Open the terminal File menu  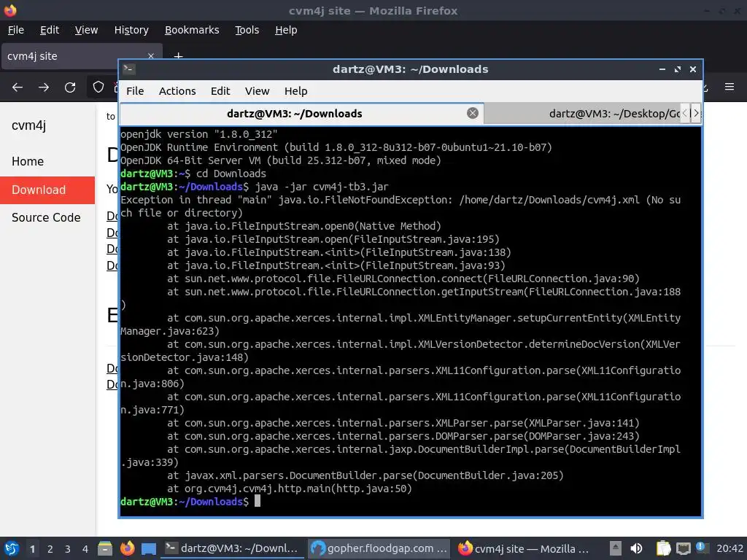tap(135, 91)
